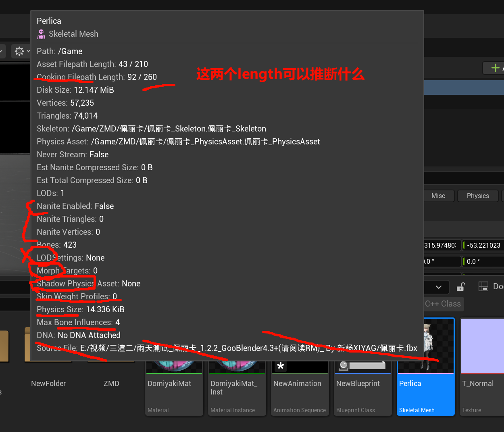Select the Misc filter tab

pos(438,196)
